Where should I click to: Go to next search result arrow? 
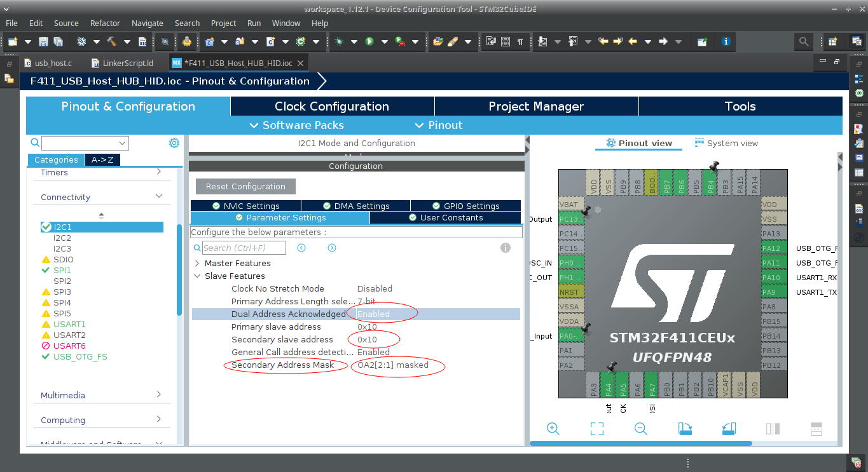[332, 248]
